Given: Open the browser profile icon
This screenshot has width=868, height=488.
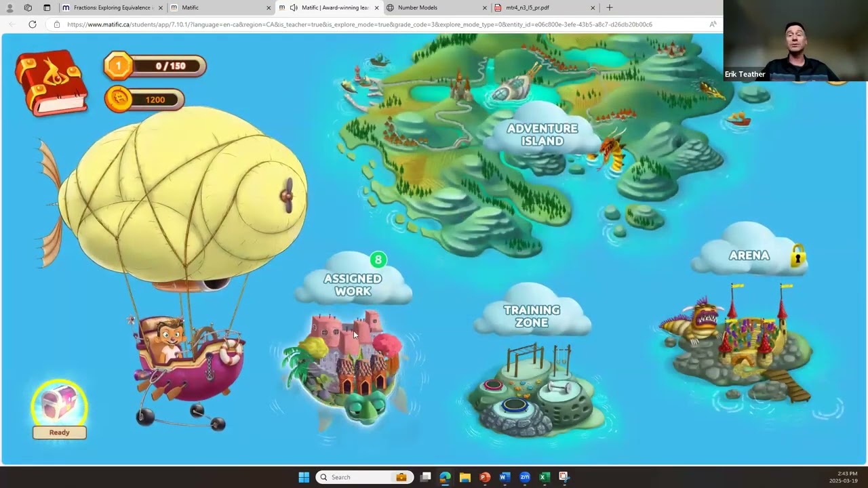Looking at the screenshot, I should point(9,7).
